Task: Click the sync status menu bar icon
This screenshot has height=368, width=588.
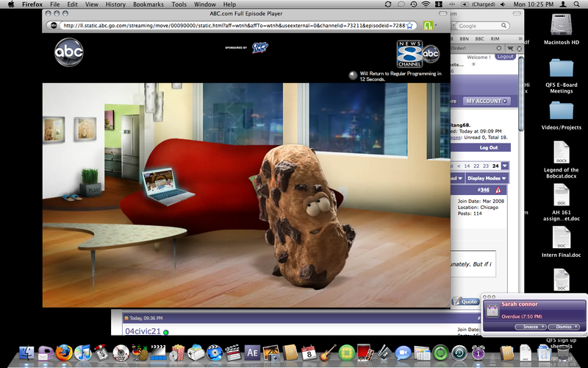Action: point(388,4)
